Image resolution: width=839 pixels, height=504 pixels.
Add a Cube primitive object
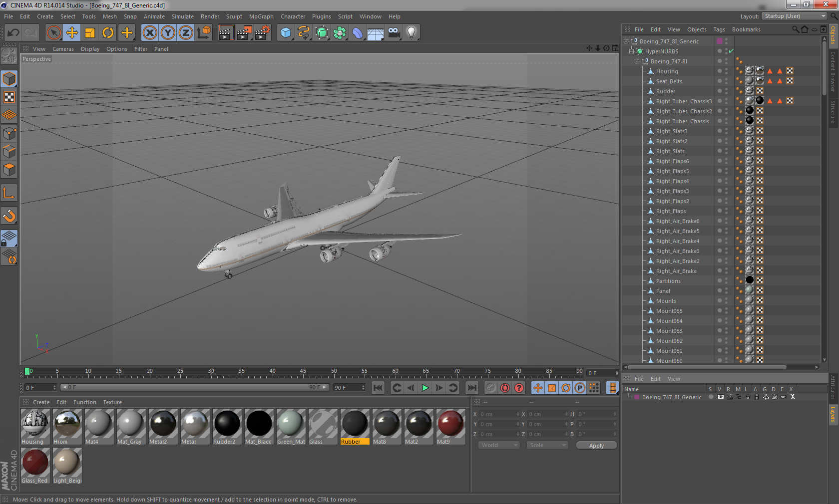286,33
